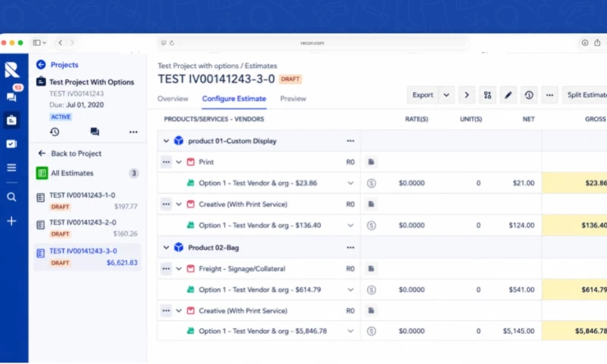Open option dropdown for Option 1 $614.79
This screenshot has width=607, height=364.
point(351,290)
